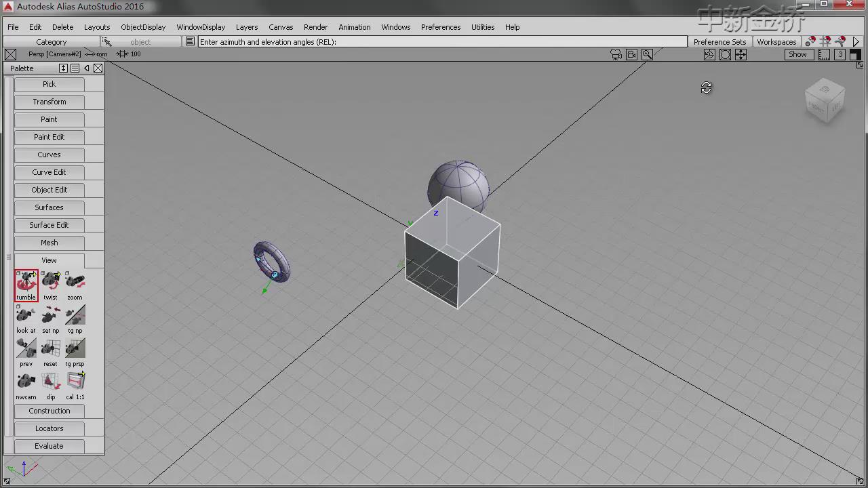The image size is (868, 488).
Task: Expand the Object Edit palette section
Action: [49, 190]
